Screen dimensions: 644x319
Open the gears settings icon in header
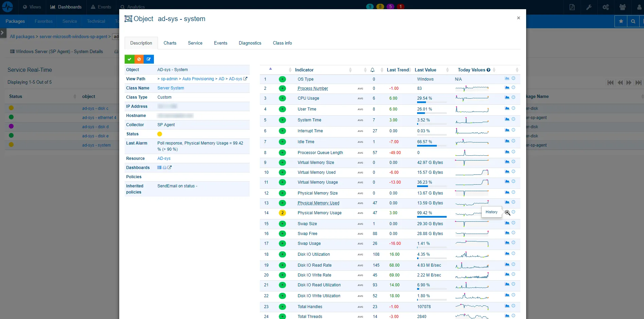pyautogui.click(x=605, y=7)
